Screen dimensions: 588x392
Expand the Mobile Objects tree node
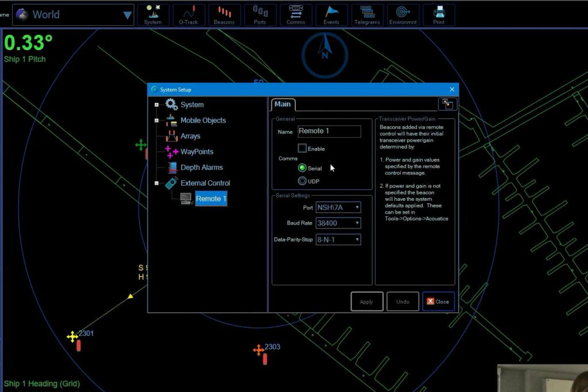click(x=156, y=121)
